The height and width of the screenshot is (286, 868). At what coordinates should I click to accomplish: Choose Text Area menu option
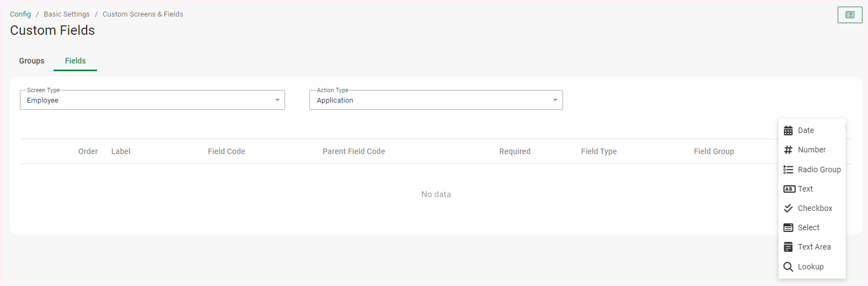pos(814,247)
